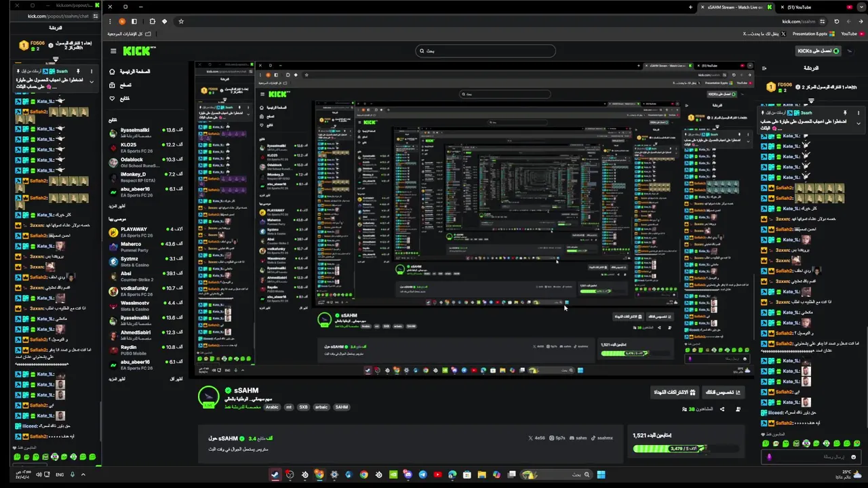Image resolution: width=868 pixels, height=488 pixels.
Task: Open Following in the Kick sidebar
Action: point(119,98)
